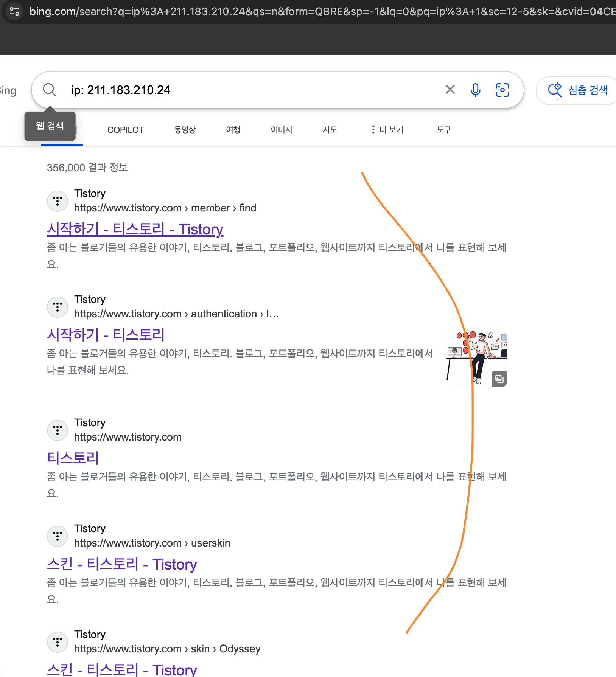This screenshot has height=677, width=616.
Task: Clear the search query with X icon
Action: click(x=450, y=90)
